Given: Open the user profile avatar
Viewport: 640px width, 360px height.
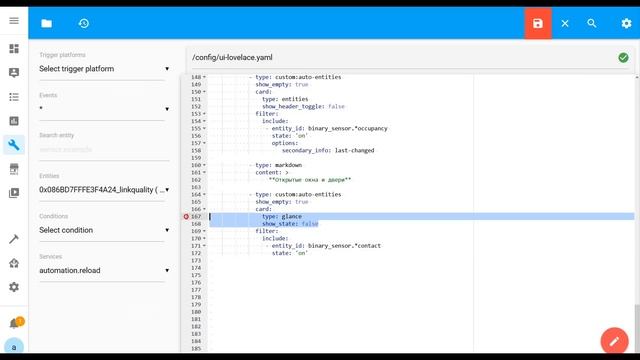Looking at the screenshot, I should (x=14, y=347).
